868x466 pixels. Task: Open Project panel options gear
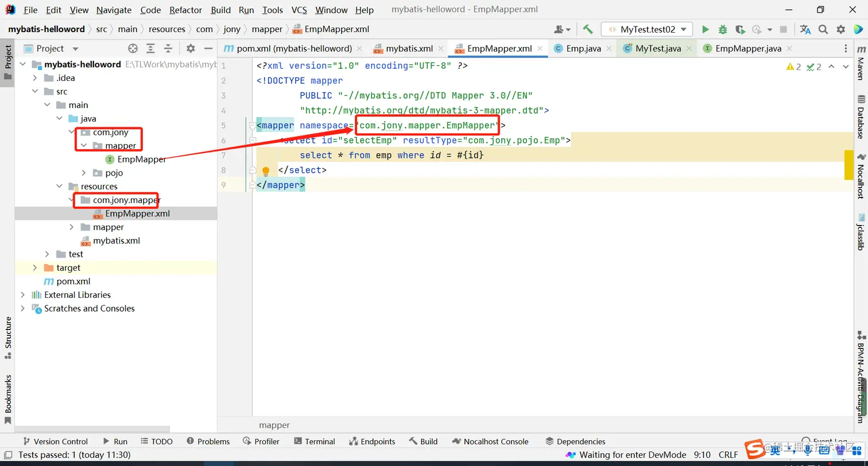click(191, 49)
